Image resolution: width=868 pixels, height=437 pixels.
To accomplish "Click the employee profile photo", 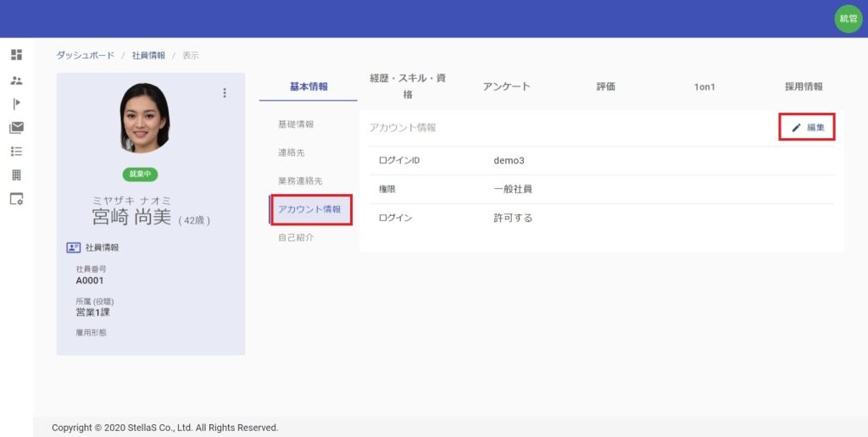I will coord(145,118).
